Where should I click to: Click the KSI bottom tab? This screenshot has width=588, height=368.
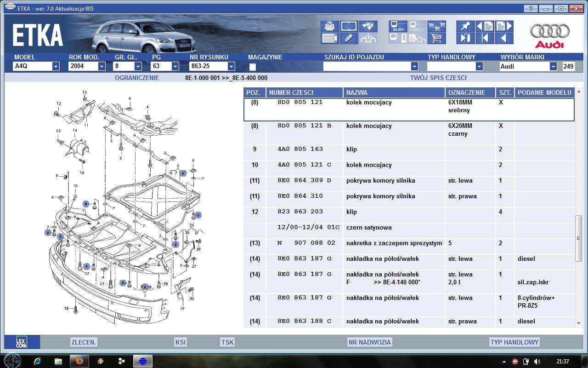pos(181,342)
